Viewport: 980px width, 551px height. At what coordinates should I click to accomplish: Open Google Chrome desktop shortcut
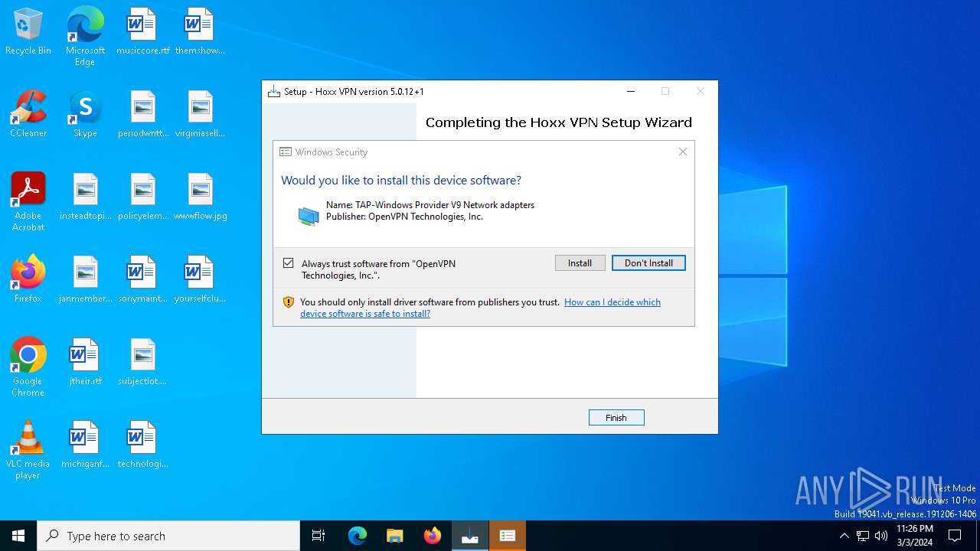point(28,367)
